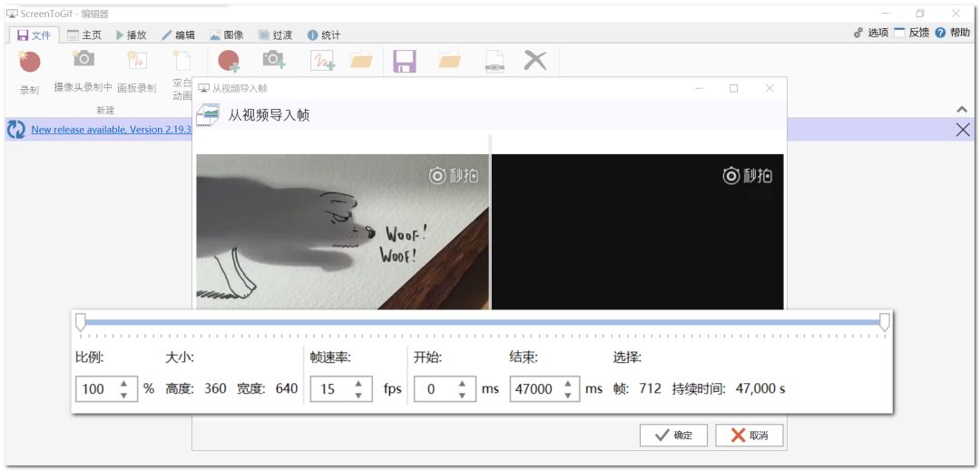The width and height of the screenshot is (980, 471).
Task: Click the frame count value 712
Action: tap(650, 389)
